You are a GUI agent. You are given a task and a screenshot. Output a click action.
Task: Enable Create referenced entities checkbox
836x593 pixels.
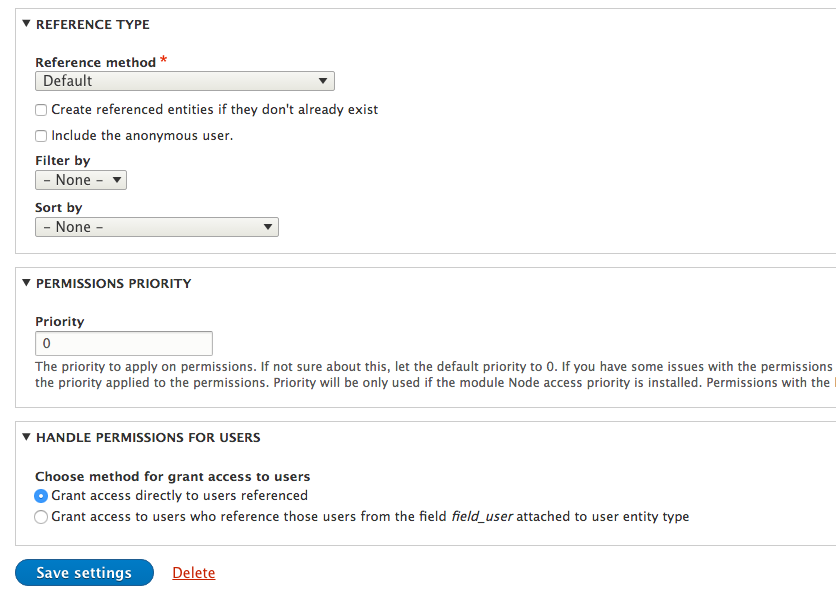tap(41, 110)
